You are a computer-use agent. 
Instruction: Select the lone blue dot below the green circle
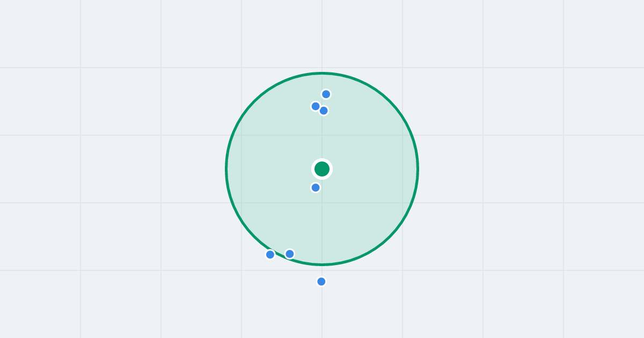click(x=321, y=281)
